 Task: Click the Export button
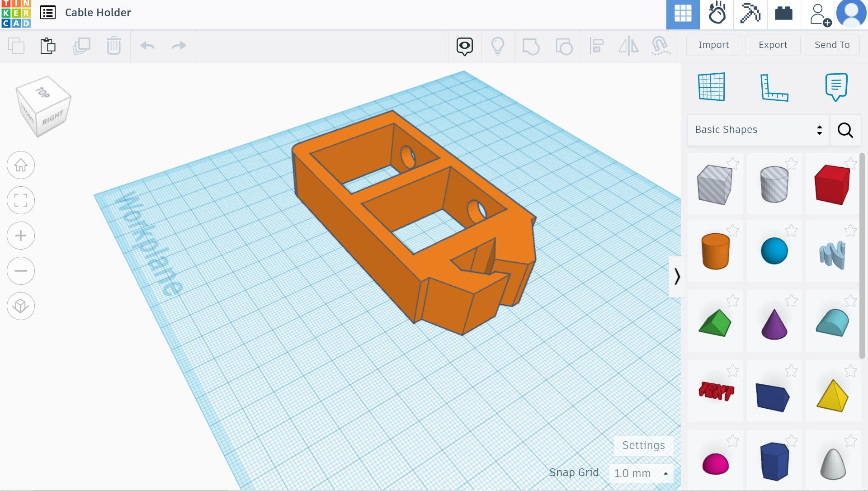(773, 45)
